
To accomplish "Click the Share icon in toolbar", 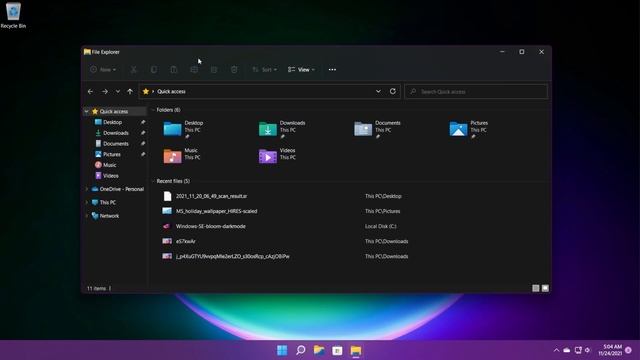I will [x=214, y=70].
